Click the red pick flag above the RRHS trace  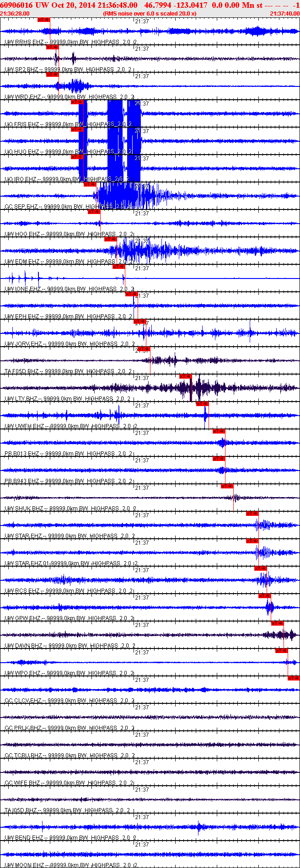coord(44,20)
